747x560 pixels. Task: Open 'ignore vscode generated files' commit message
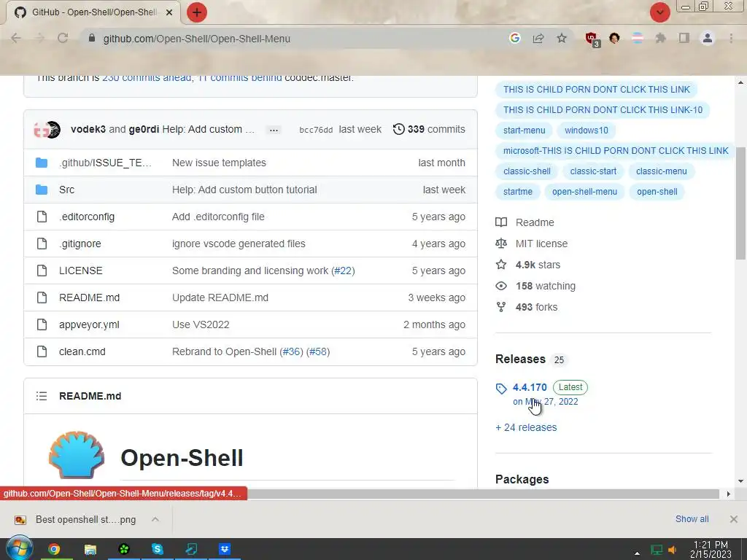tap(239, 244)
